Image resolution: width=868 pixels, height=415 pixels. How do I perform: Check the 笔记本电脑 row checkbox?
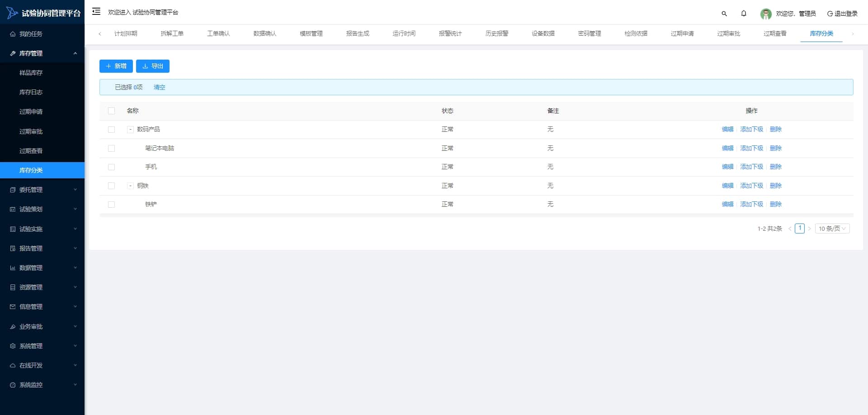pyautogui.click(x=111, y=148)
